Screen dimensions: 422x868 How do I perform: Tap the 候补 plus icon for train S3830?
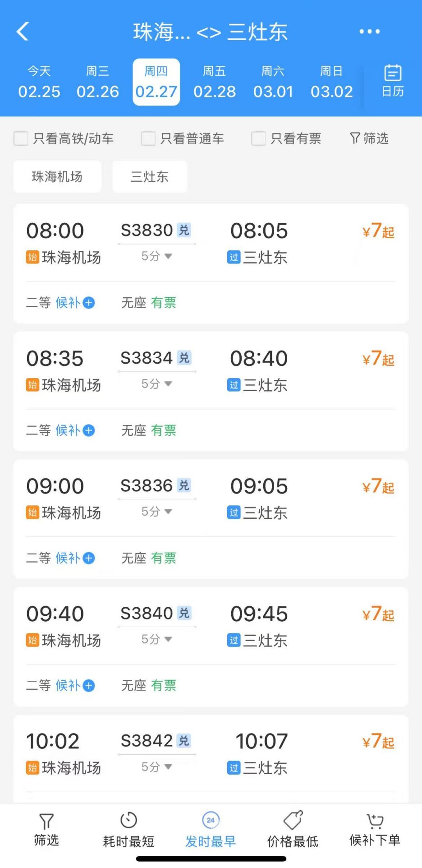[x=89, y=303]
